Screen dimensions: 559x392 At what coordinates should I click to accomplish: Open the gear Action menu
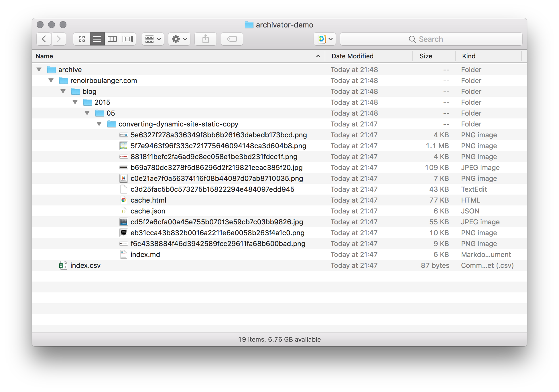pos(179,39)
